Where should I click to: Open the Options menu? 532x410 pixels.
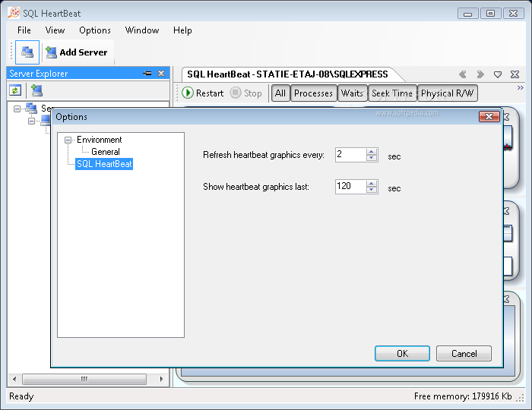95,30
